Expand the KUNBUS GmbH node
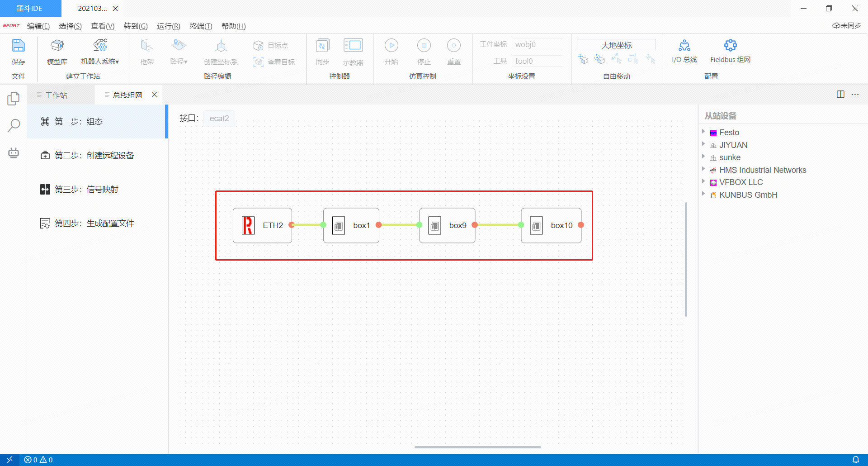This screenshot has width=868, height=466. click(703, 194)
